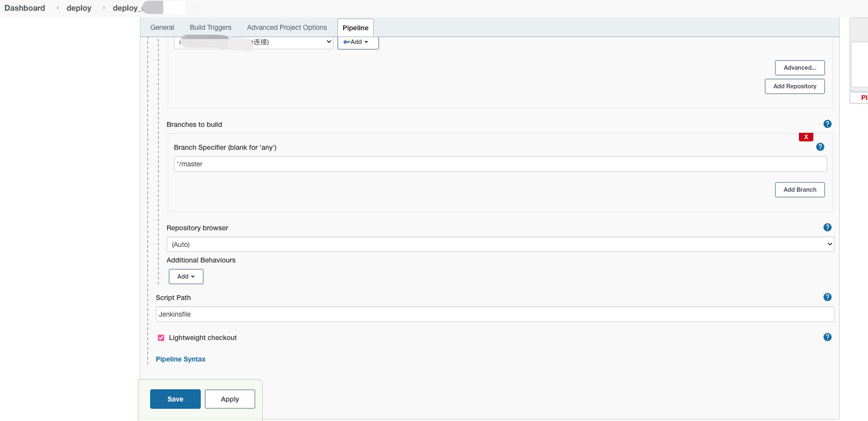The image size is (868, 421).
Task: Go to Dashboard breadcrumb
Action: [x=25, y=8]
